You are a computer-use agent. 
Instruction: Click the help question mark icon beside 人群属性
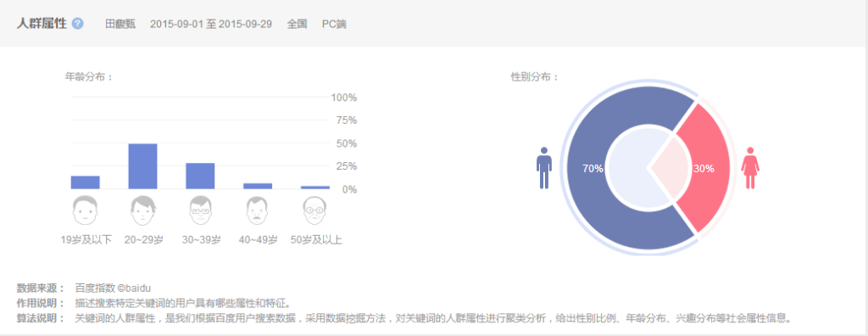click(78, 24)
